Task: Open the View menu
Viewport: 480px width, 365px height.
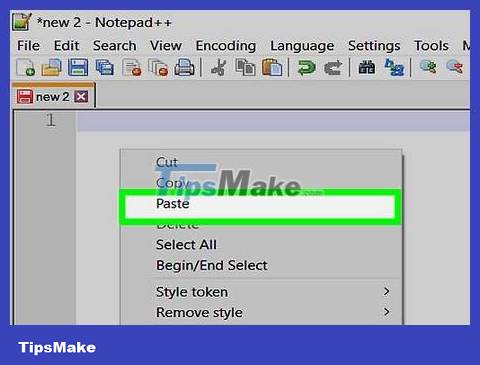Action: pos(166,46)
